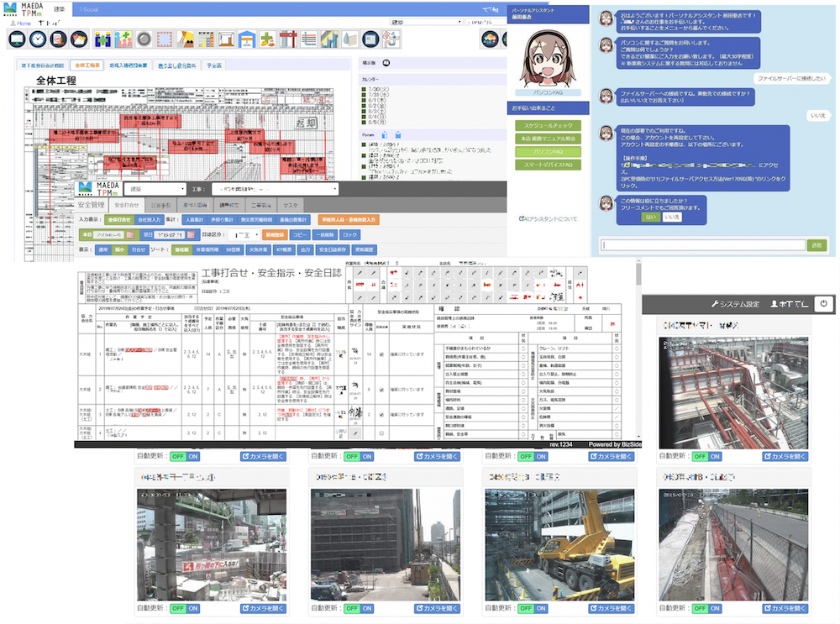Open the マスタ tab
The image size is (840, 624).
pos(291,205)
